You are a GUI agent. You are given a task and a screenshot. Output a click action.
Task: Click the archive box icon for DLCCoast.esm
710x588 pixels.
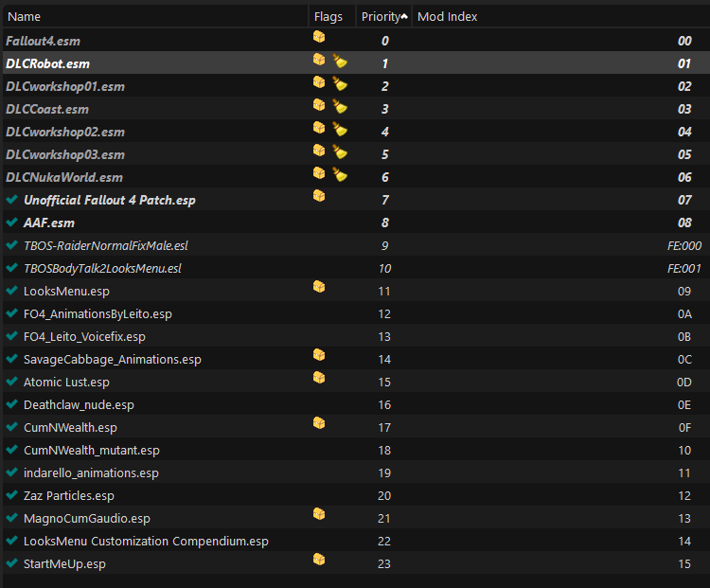pyautogui.click(x=319, y=105)
